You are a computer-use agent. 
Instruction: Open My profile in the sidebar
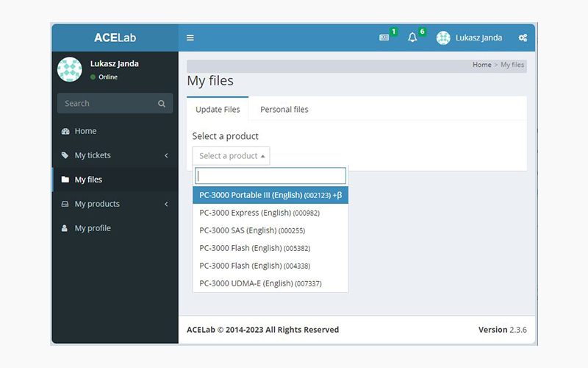(115, 228)
